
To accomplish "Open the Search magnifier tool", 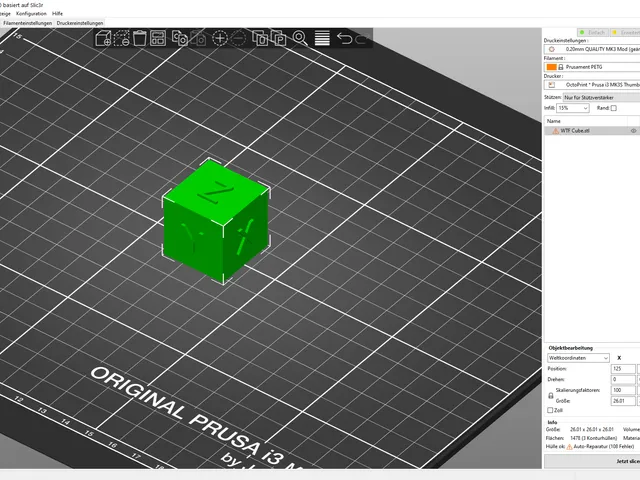I will point(300,38).
